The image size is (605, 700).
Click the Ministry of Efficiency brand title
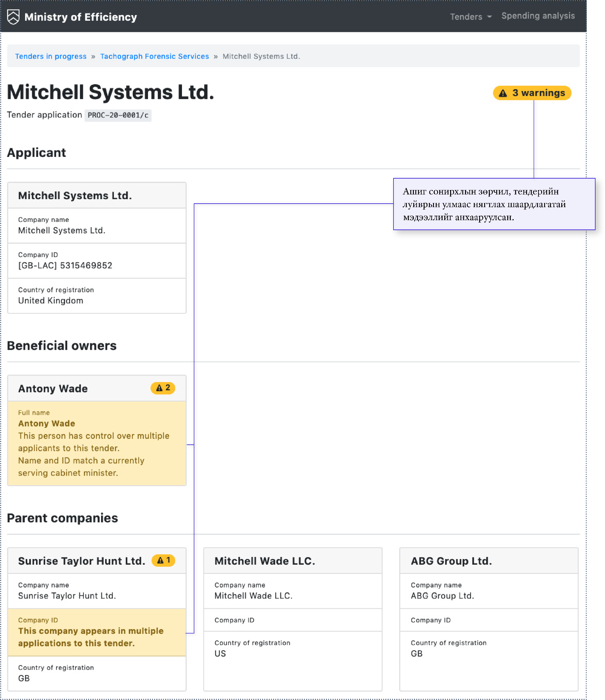click(80, 17)
